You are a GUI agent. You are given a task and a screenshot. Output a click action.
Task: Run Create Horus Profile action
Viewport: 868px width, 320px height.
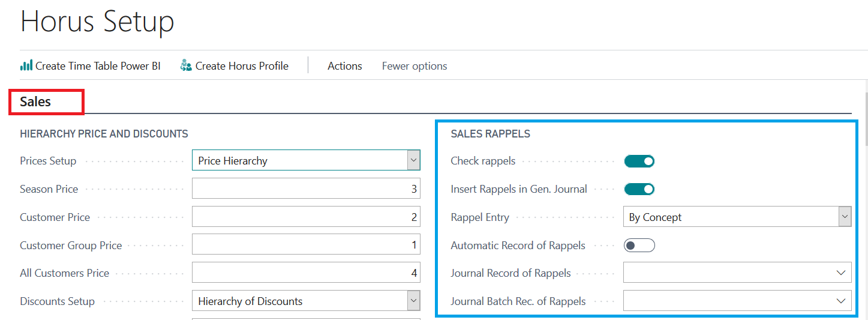click(235, 66)
